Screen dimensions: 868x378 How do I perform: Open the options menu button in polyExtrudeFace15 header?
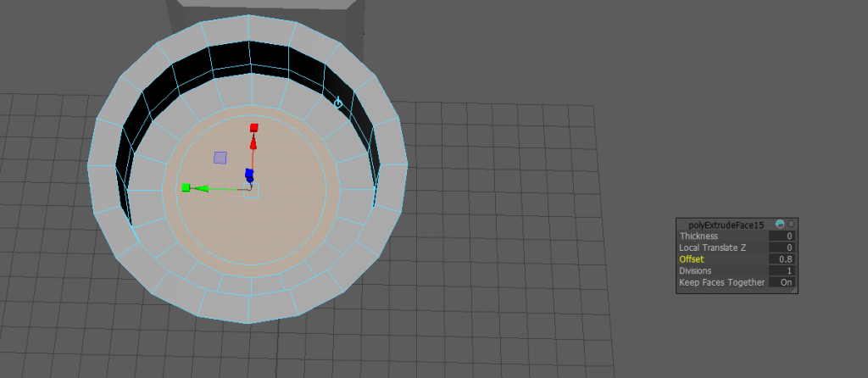click(791, 224)
